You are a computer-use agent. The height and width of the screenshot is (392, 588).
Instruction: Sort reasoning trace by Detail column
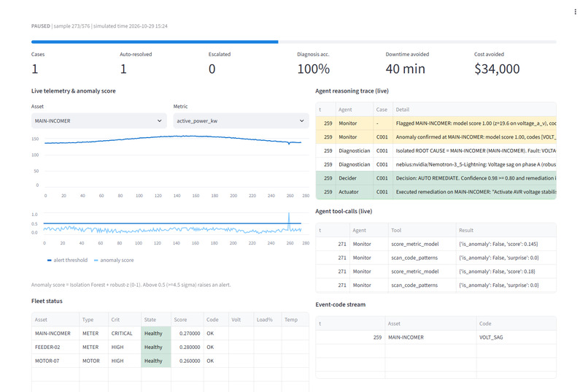click(474, 109)
